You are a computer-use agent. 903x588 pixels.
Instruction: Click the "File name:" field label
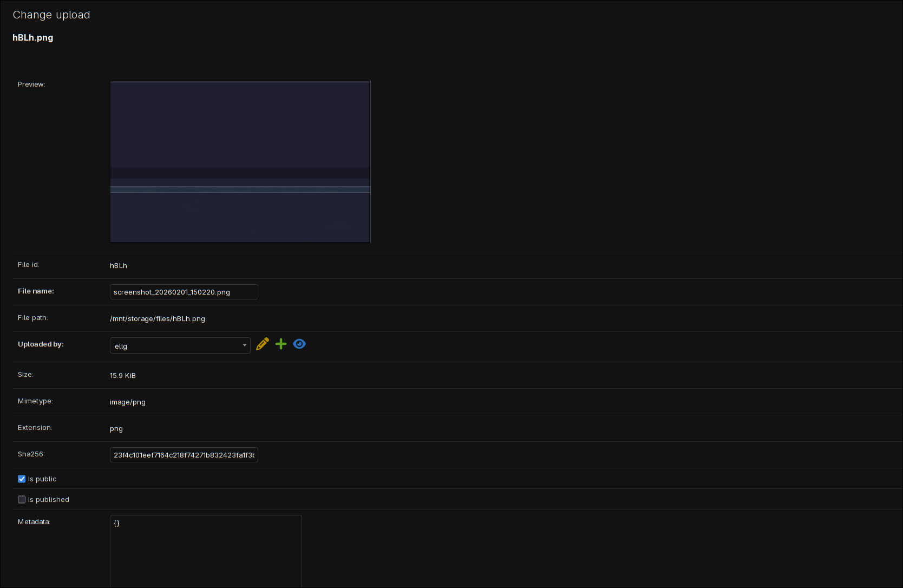click(x=36, y=291)
